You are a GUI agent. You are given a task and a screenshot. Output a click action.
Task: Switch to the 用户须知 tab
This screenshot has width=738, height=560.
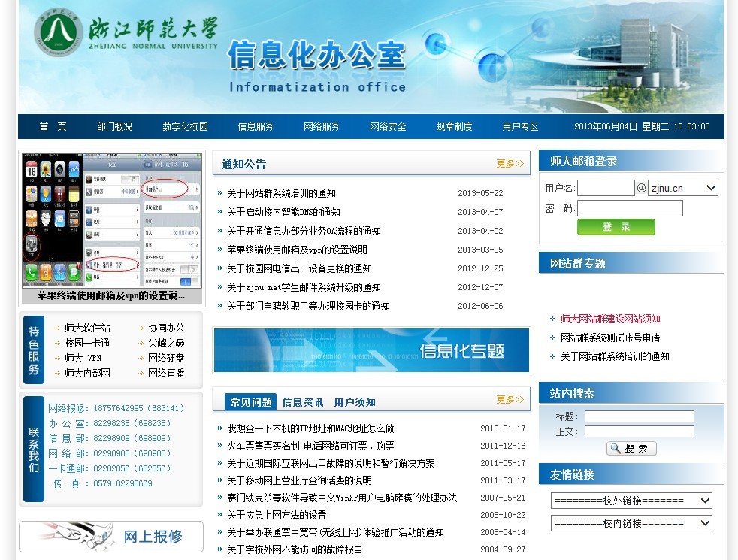point(355,402)
